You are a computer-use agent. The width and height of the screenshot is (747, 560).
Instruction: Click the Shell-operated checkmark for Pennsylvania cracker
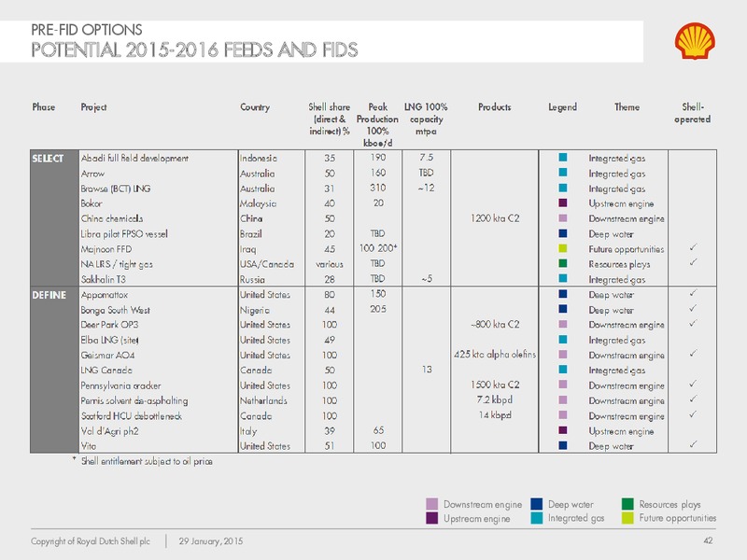(x=693, y=384)
